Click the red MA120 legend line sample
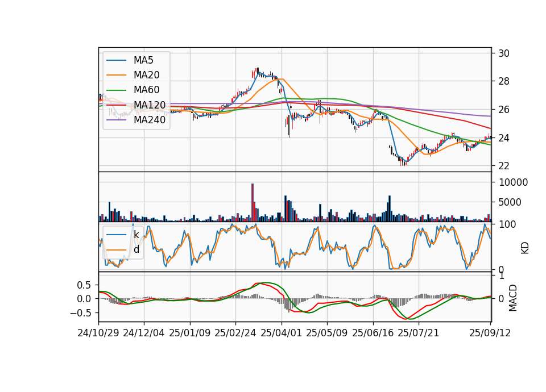Screen dimensions: 546x392 tap(116, 105)
